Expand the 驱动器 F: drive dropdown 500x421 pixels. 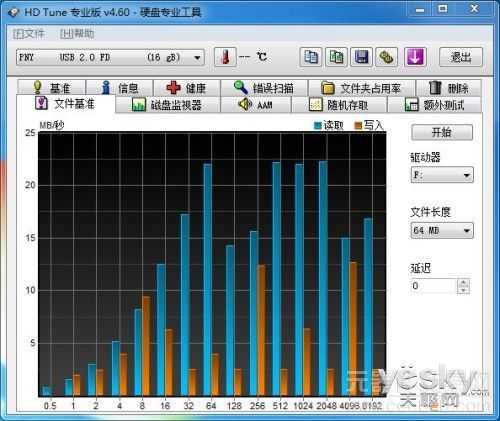(x=442, y=175)
